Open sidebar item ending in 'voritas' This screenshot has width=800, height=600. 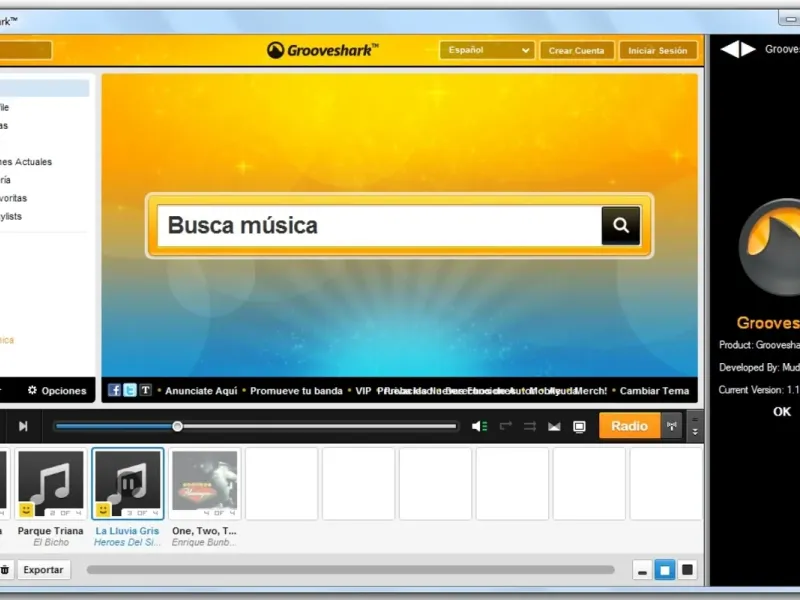pos(14,198)
